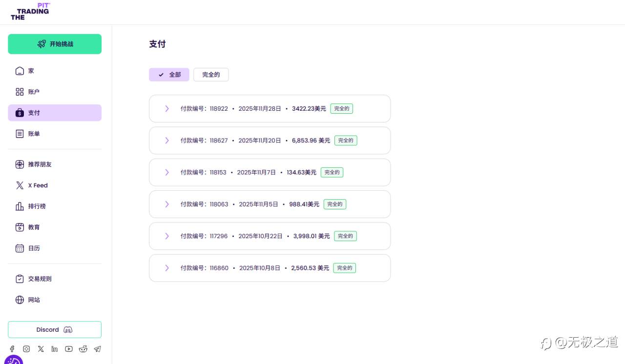Select the 全部 filter toggle
The width and height of the screenshot is (625, 364).
(169, 75)
